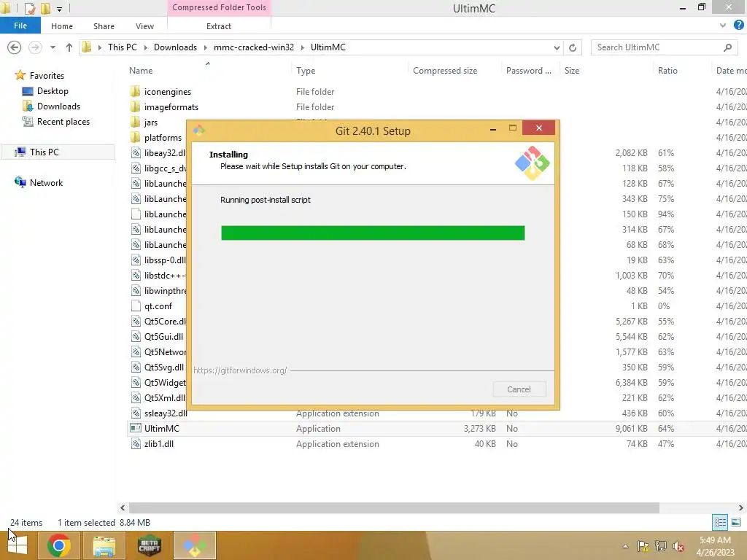Open Explorer help question mark
This screenshot has height=560, width=747.
pyautogui.click(x=739, y=26)
